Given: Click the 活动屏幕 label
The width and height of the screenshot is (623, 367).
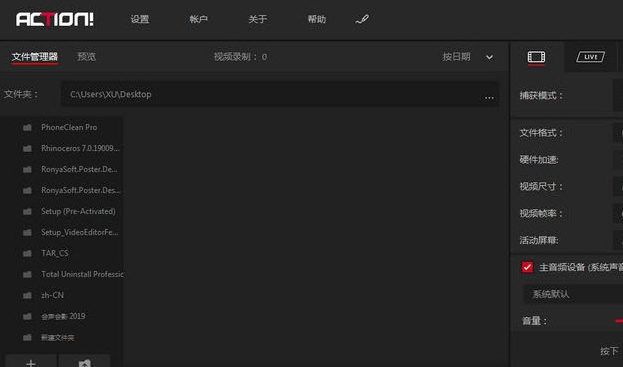Looking at the screenshot, I should (539, 240).
